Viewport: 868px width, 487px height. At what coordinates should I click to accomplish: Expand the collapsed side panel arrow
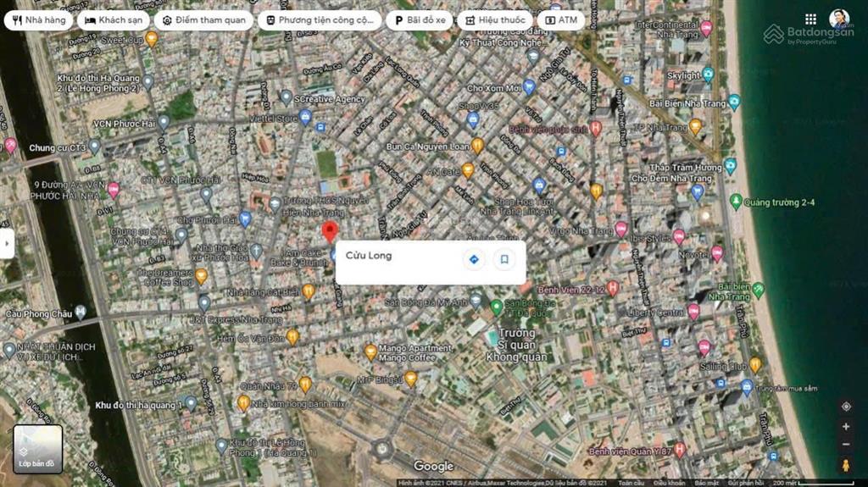(x=7, y=243)
